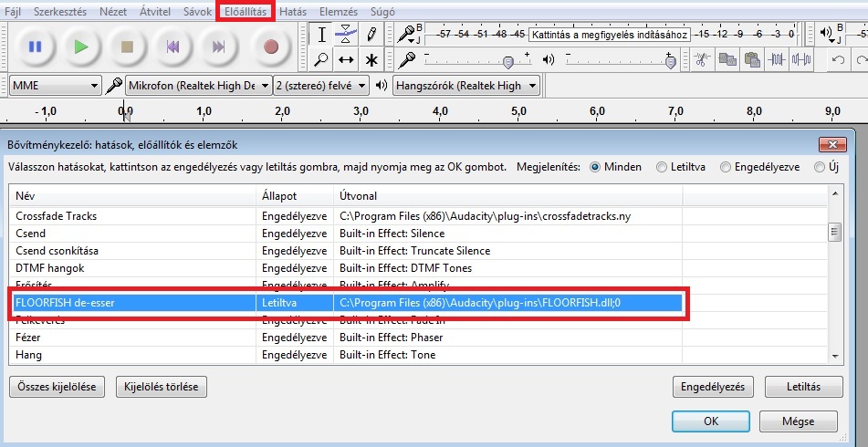The width and height of the screenshot is (868, 447).
Task: Select the Fézer row
Action: (x=346, y=338)
